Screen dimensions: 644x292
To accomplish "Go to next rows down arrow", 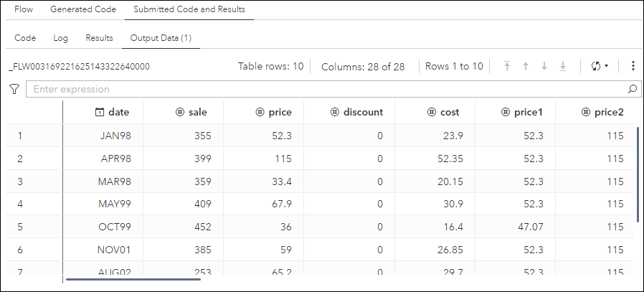I will click(544, 66).
